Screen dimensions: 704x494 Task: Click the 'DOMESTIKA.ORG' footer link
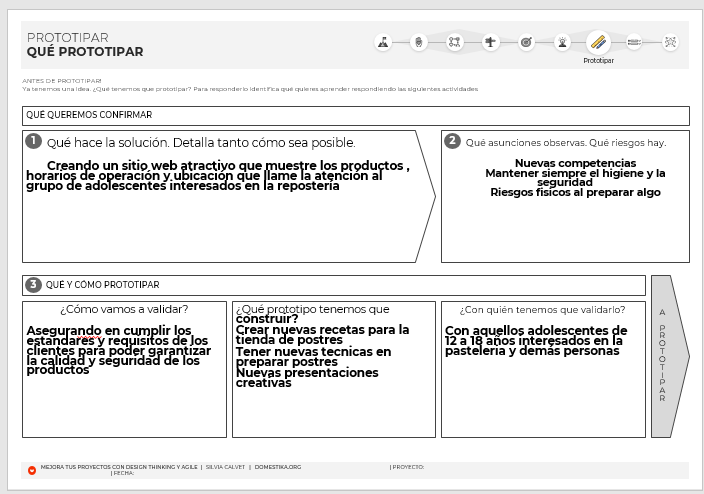click(278, 467)
